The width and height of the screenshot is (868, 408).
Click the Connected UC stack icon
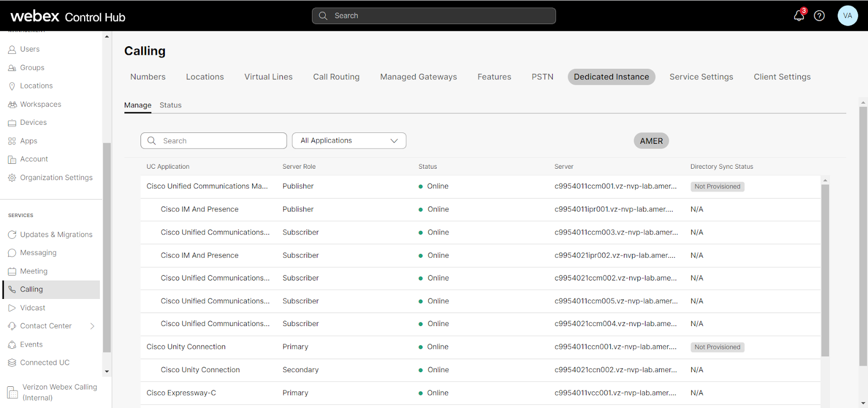tap(12, 363)
